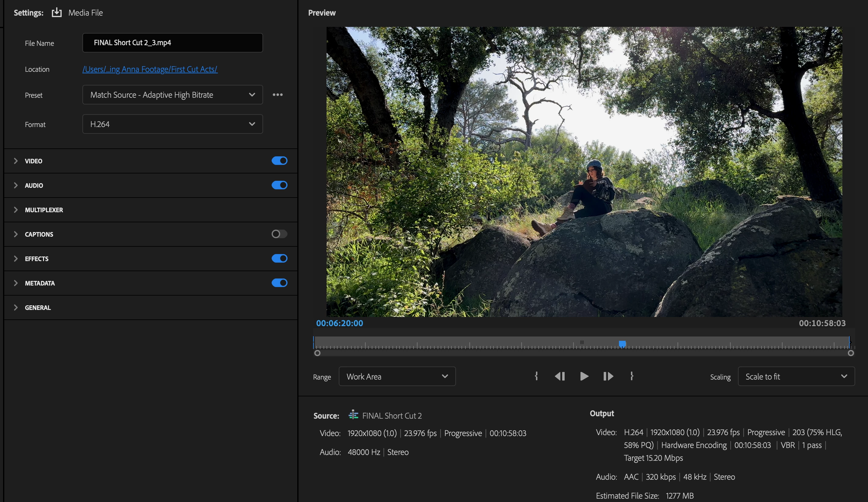868x502 pixels.
Task: Open the Preset dropdown menu
Action: tap(172, 95)
